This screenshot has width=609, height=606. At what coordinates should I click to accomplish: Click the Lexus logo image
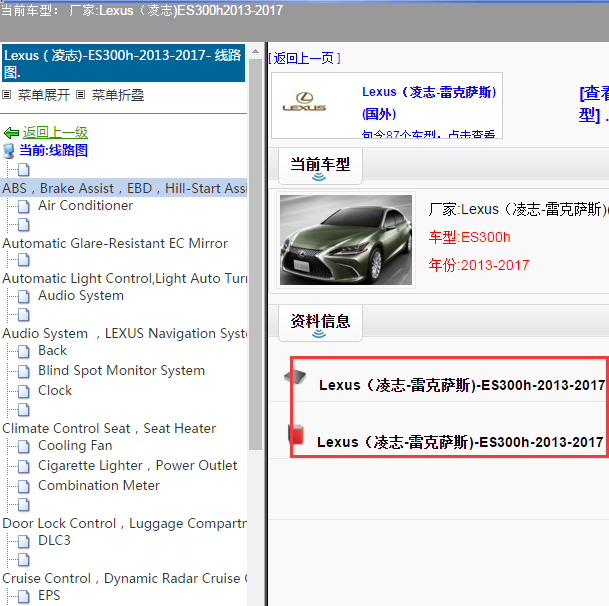coord(304,102)
